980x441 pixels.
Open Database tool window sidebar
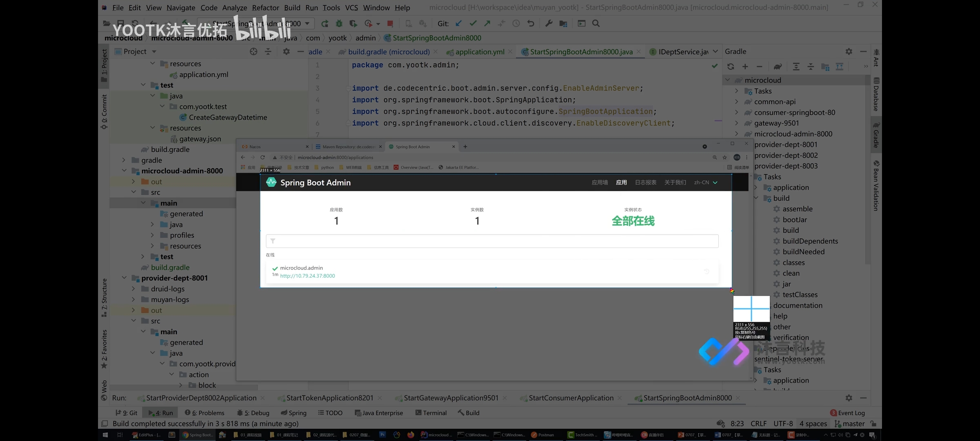pos(876,94)
